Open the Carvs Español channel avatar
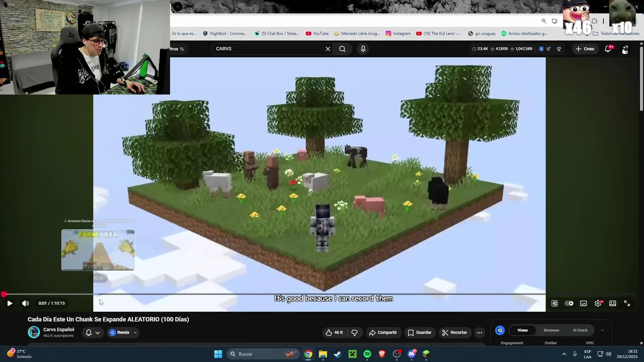Viewport: 644px width, 362px height. 34,332
